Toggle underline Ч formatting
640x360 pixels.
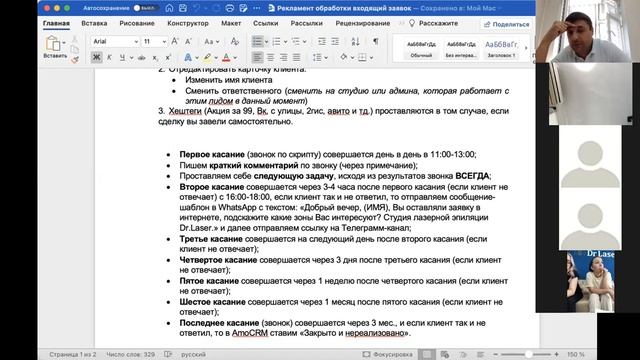[x=122, y=58]
